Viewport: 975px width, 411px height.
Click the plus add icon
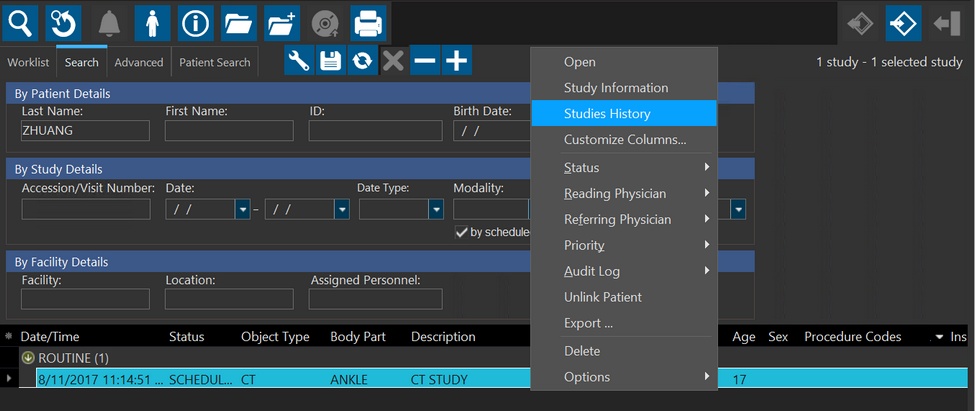456,61
